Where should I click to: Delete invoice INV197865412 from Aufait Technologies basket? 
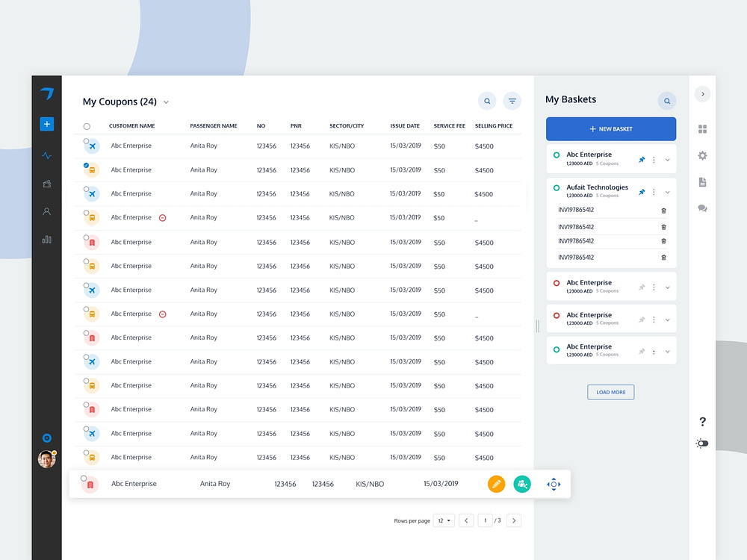point(663,211)
